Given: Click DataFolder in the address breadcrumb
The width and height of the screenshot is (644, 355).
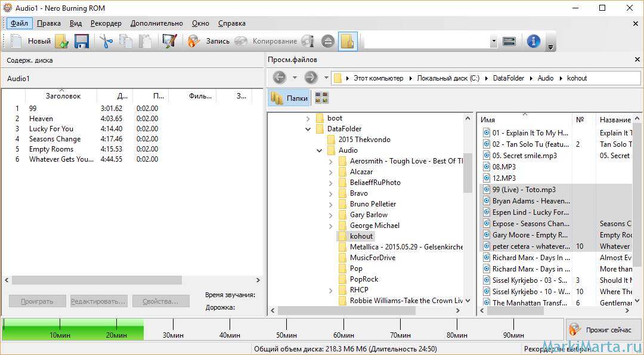Looking at the screenshot, I should pos(509,78).
